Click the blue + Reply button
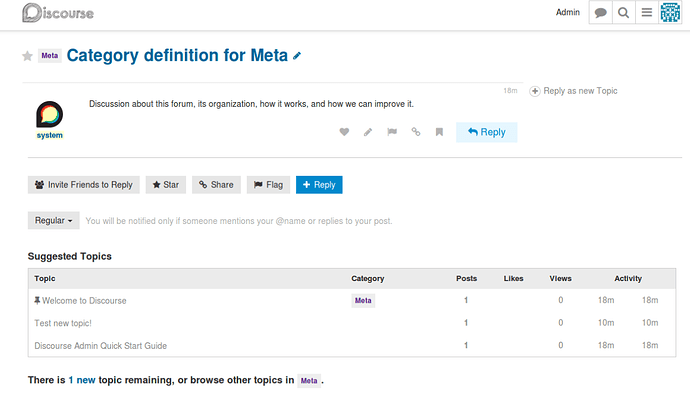 pos(319,185)
